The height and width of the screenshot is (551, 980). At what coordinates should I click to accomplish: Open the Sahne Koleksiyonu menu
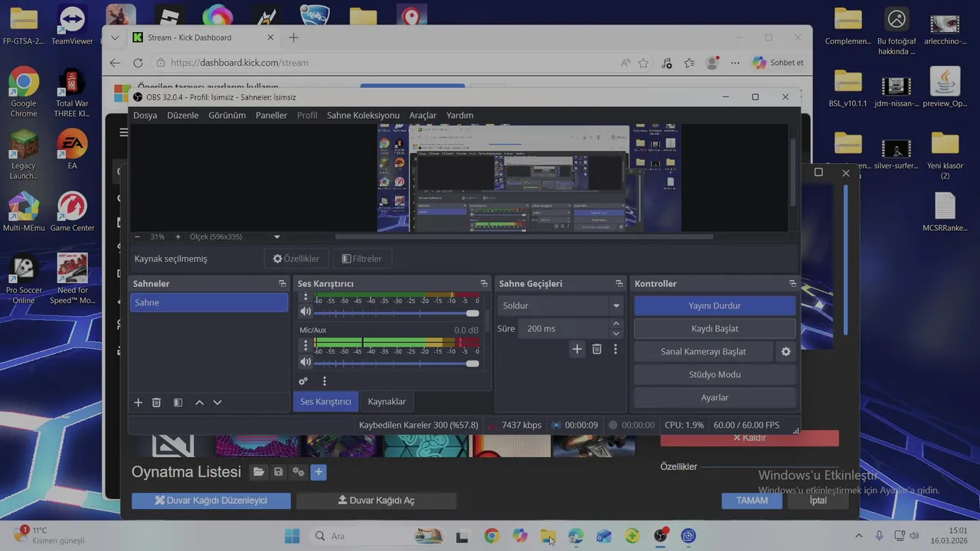click(363, 116)
